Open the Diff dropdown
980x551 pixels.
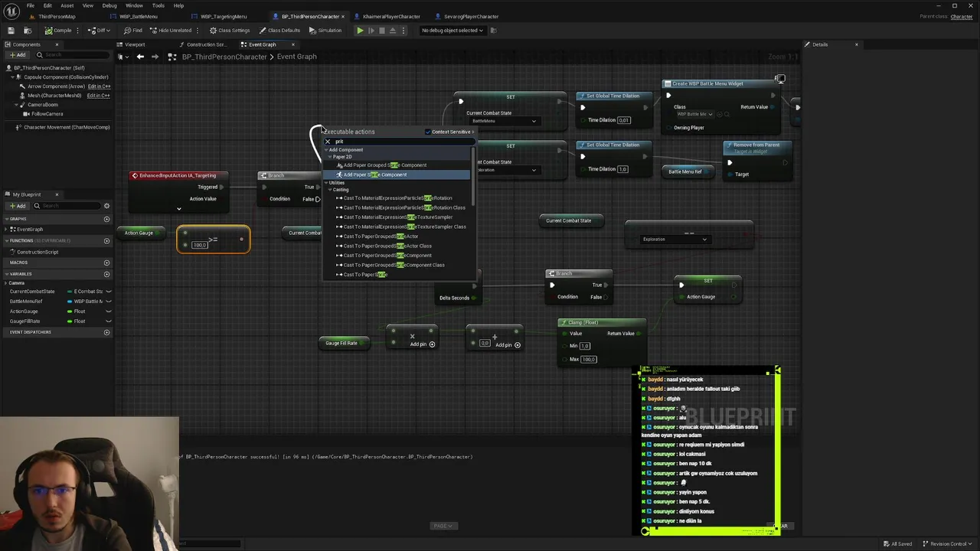click(x=100, y=31)
